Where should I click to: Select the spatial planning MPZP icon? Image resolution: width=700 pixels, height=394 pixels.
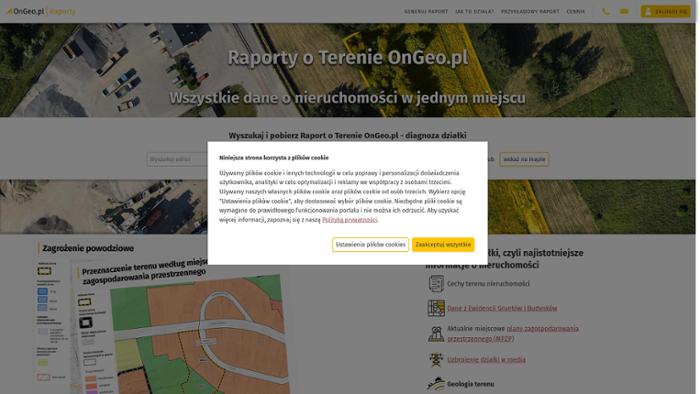pos(436,334)
